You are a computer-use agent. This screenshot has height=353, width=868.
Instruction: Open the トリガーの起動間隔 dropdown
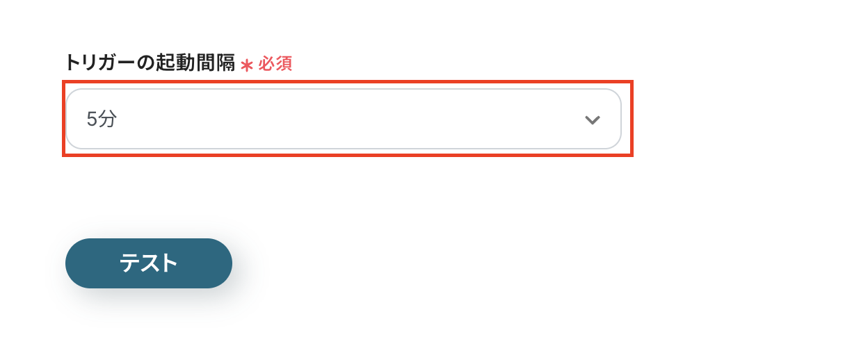click(x=343, y=119)
